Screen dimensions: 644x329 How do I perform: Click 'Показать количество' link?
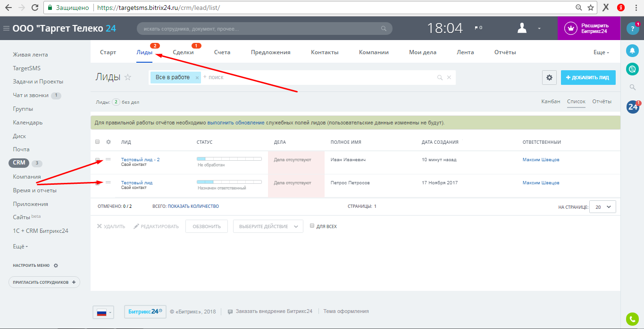[193, 206]
